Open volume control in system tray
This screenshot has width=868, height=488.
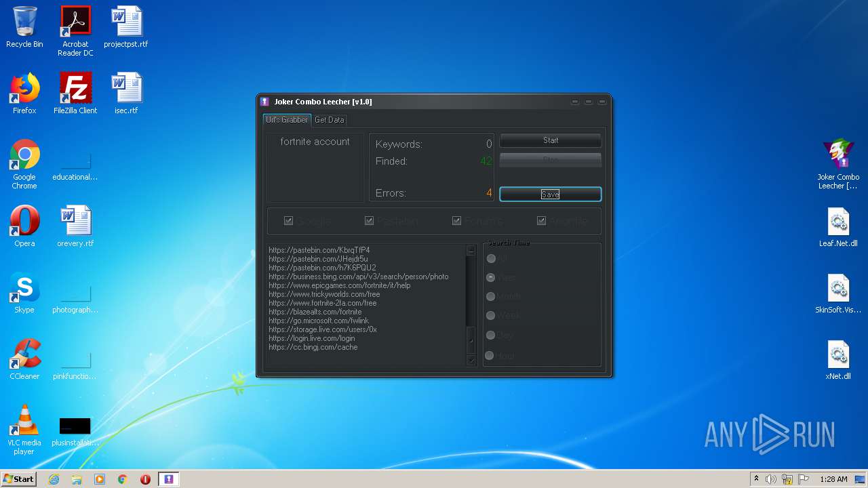pyautogui.click(x=771, y=479)
